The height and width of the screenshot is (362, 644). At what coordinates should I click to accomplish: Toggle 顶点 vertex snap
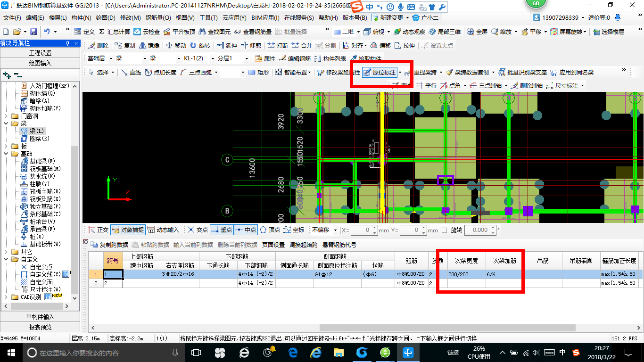270,230
